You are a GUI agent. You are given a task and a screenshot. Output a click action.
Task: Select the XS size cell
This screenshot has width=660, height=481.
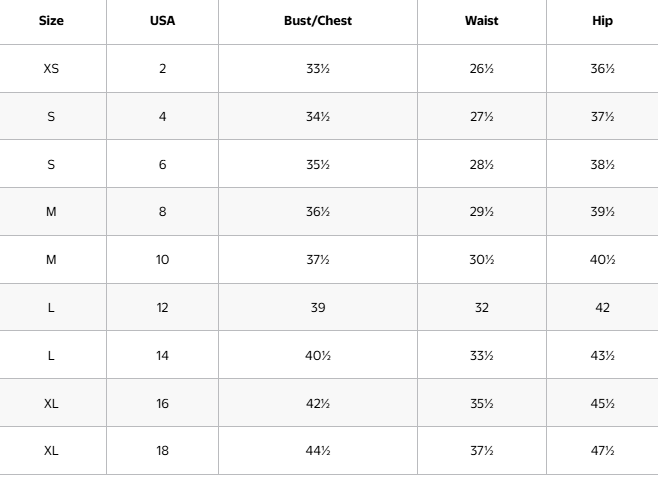(51, 69)
